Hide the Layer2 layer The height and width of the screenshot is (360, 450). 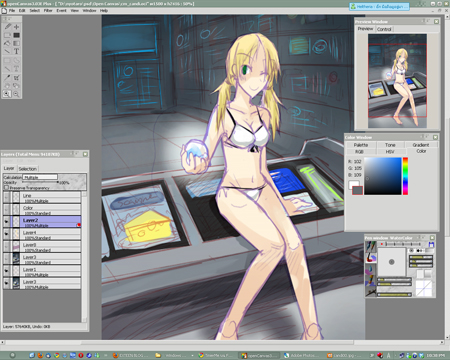pos(6,222)
